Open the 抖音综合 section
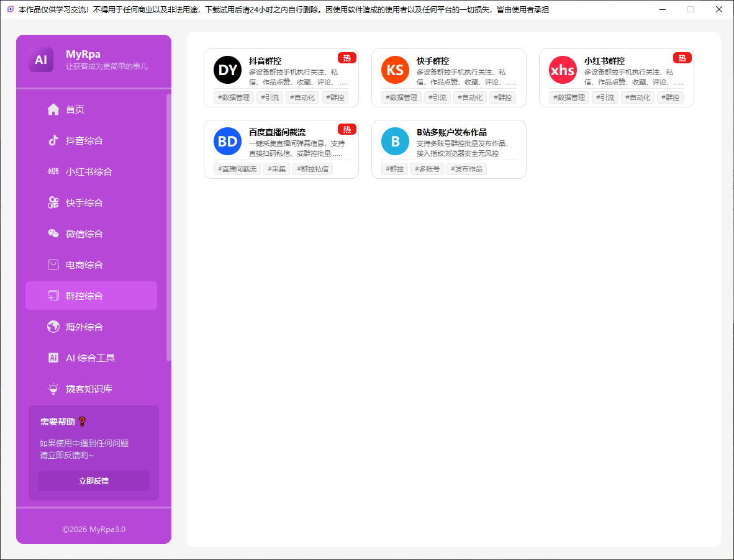This screenshot has width=734, height=560. click(x=91, y=140)
